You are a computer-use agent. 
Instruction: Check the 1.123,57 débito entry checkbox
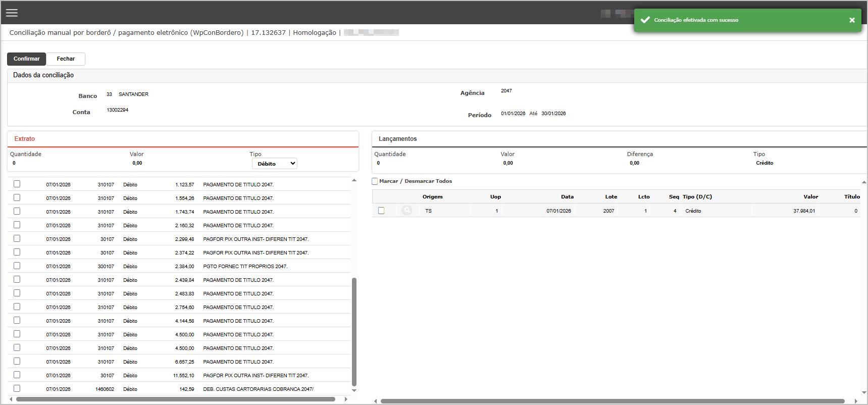coord(17,184)
